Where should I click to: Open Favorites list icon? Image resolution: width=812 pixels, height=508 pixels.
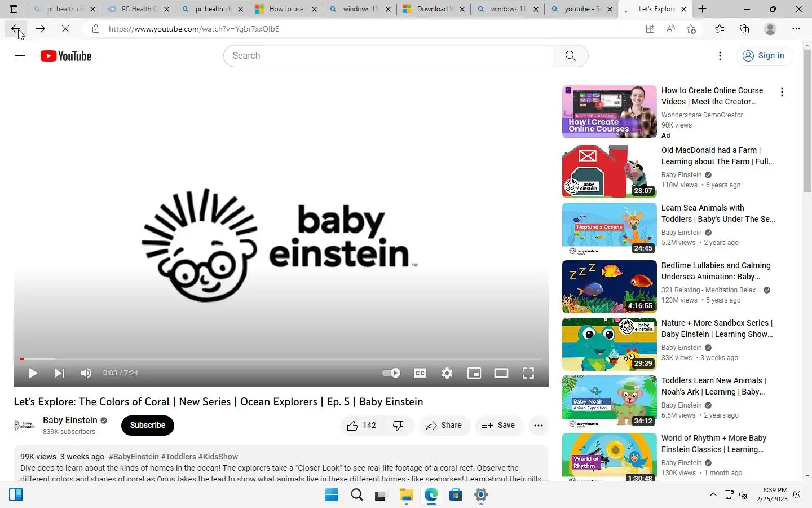pyautogui.click(x=720, y=29)
